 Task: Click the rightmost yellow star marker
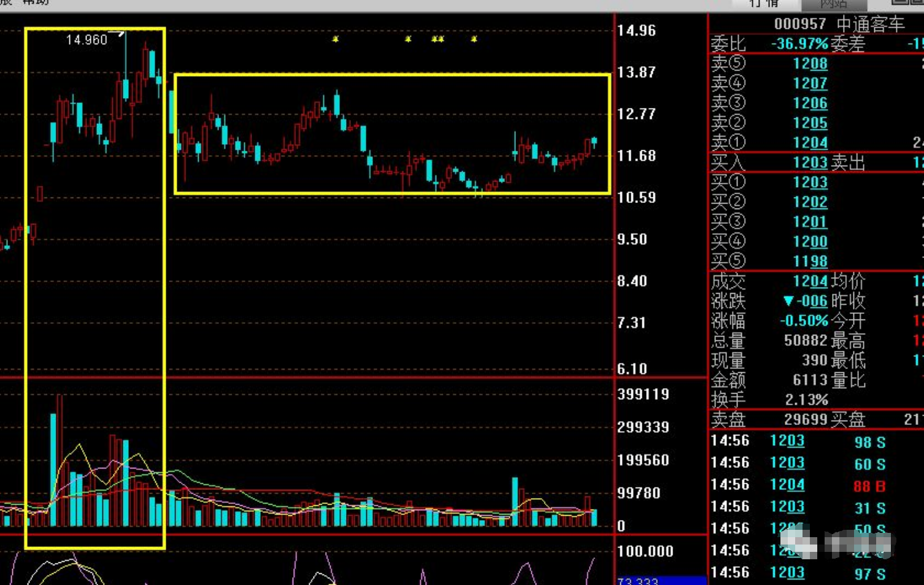coord(474,39)
